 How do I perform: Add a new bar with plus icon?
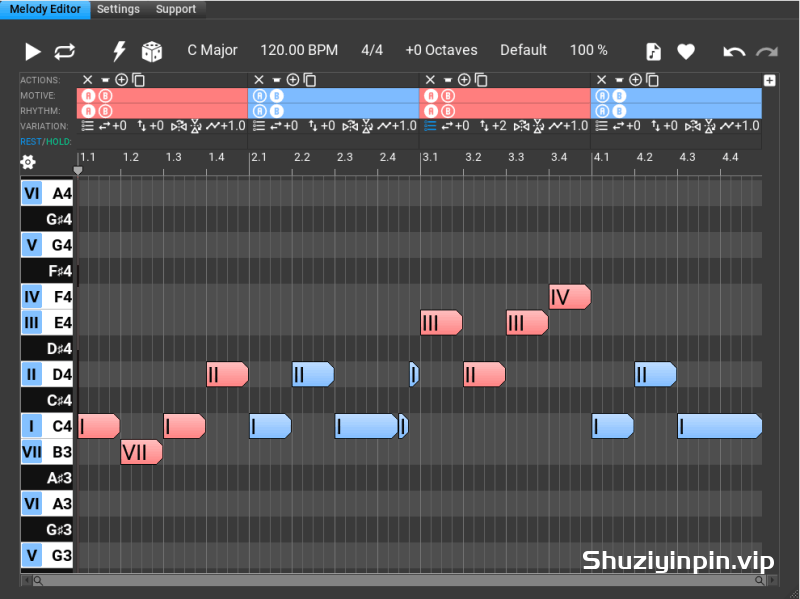click(769, 80)
